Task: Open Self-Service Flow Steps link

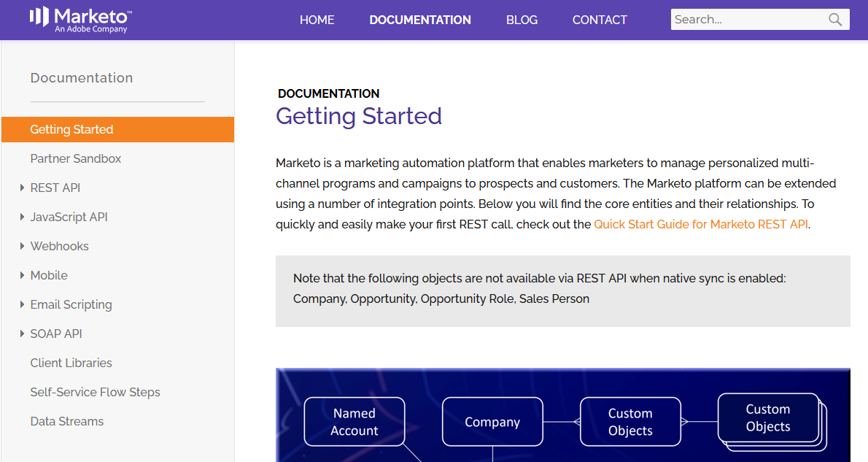Action: pyautogui.click(x=96, y=392)
